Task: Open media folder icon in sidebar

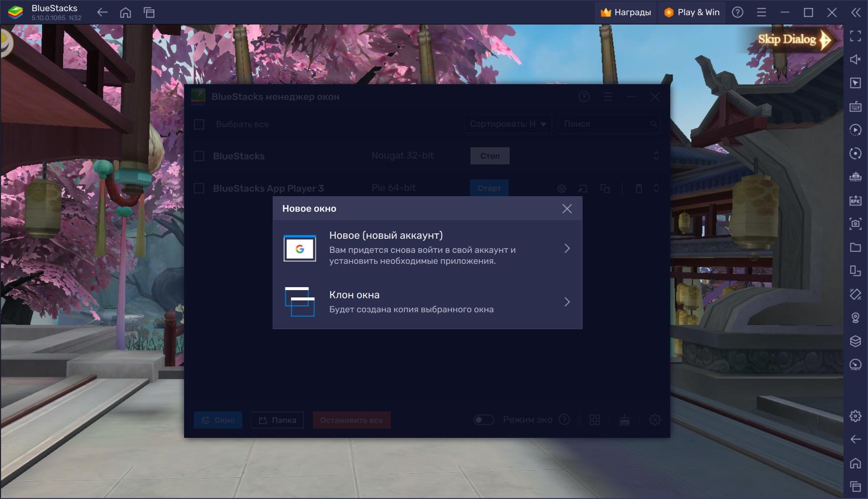Action: coord(855,247)
